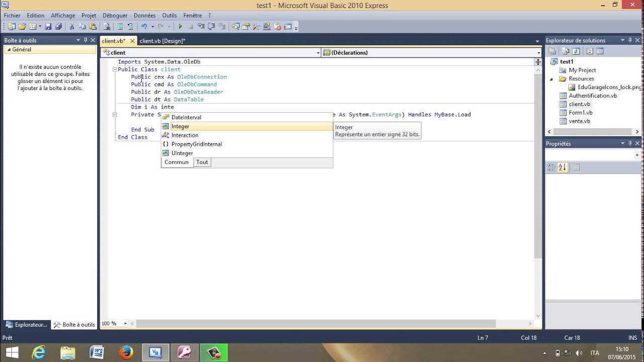
Task: Click the Cut (scissors) toolbar icon
Action: pos(71,27)
